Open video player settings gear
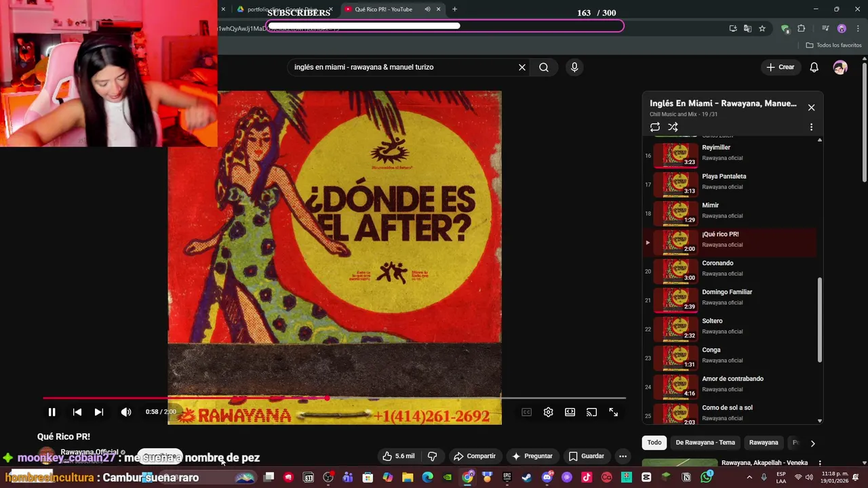 coord(548,412)
